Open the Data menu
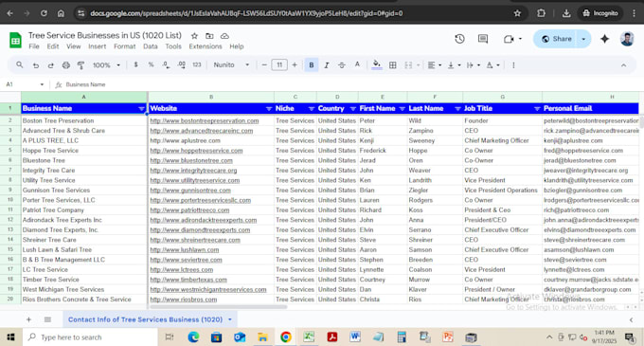 [x=151, y=46]
